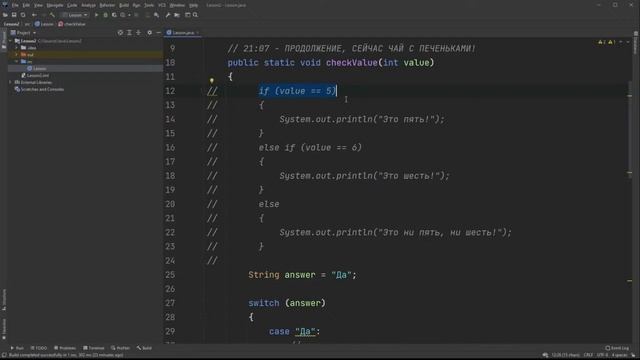
Task: Open the Navigate menu
Action: click(x=55, y=5)
